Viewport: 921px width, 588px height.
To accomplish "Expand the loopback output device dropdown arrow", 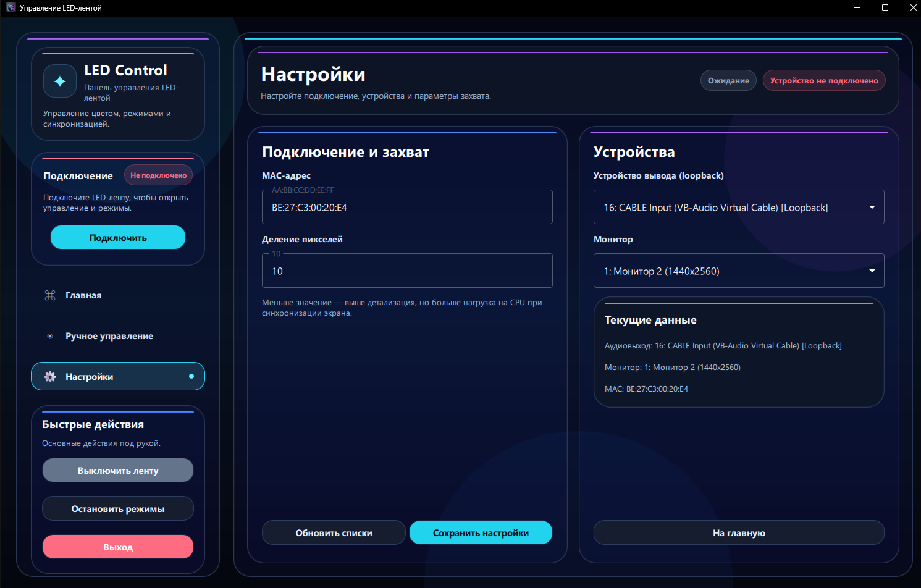I will point(872,207).
